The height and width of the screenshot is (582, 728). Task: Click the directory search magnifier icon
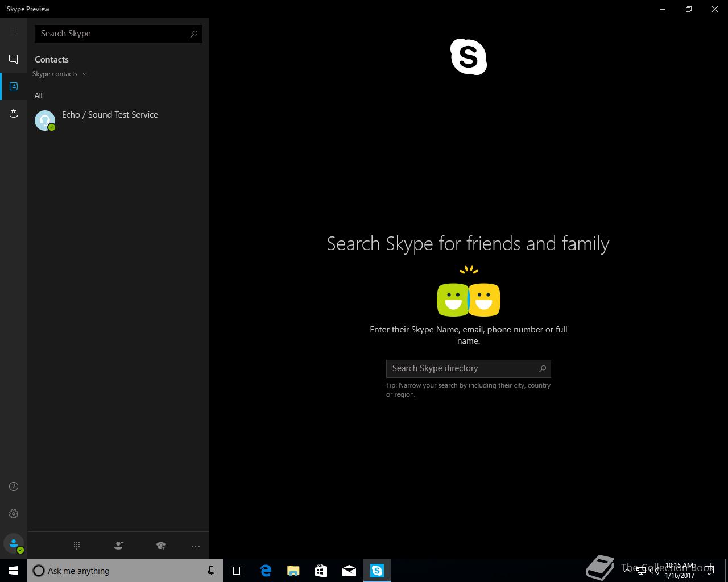(543, 369)
